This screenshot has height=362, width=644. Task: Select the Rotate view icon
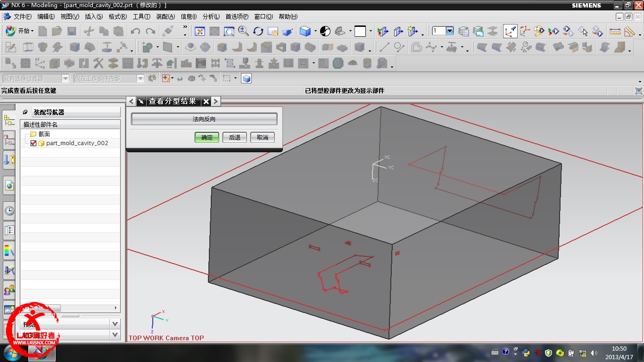pos(258,31)
